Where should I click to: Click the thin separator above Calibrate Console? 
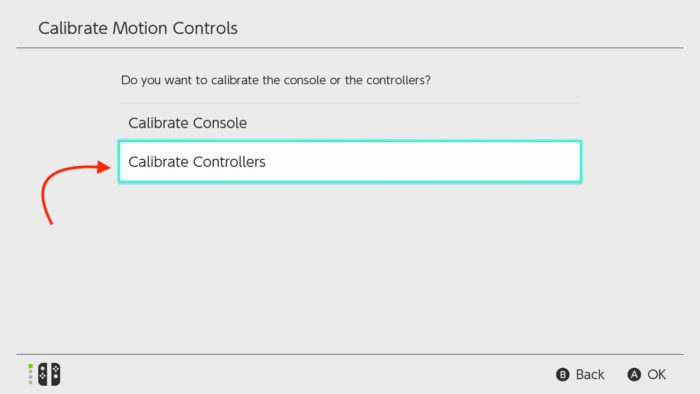350,104
